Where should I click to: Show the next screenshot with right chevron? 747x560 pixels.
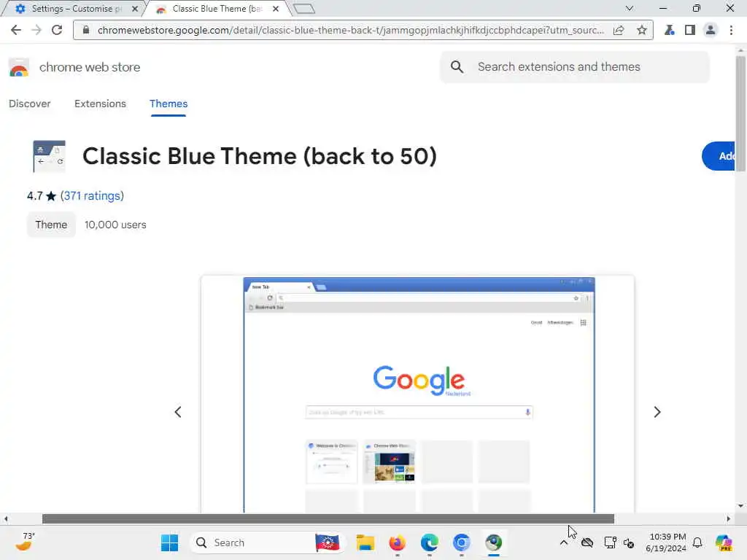[657, 412]
